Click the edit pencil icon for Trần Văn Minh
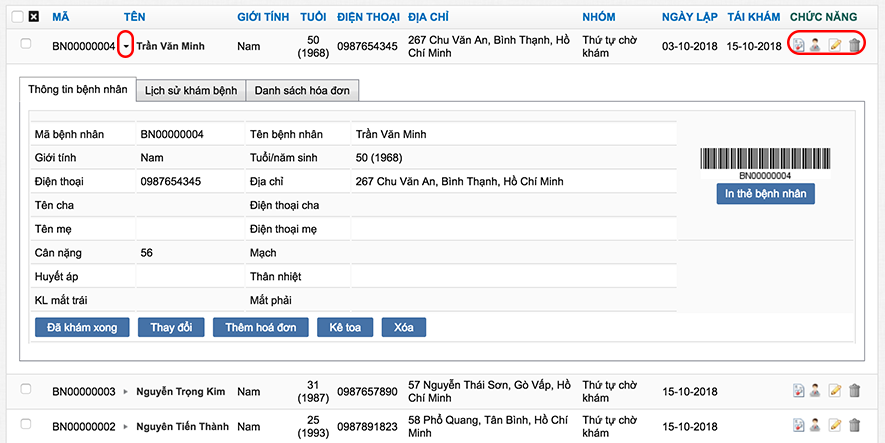Screen dimensions: 885x443 [834, 45]
